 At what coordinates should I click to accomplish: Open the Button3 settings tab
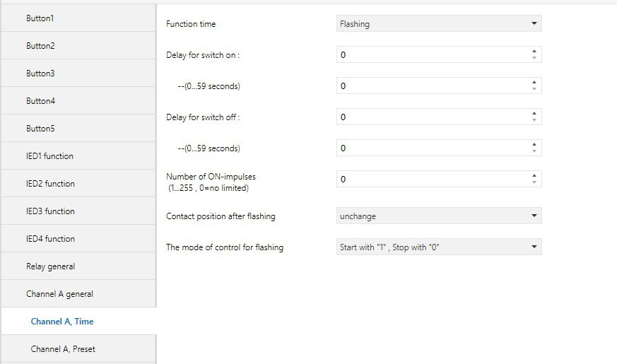78,74
